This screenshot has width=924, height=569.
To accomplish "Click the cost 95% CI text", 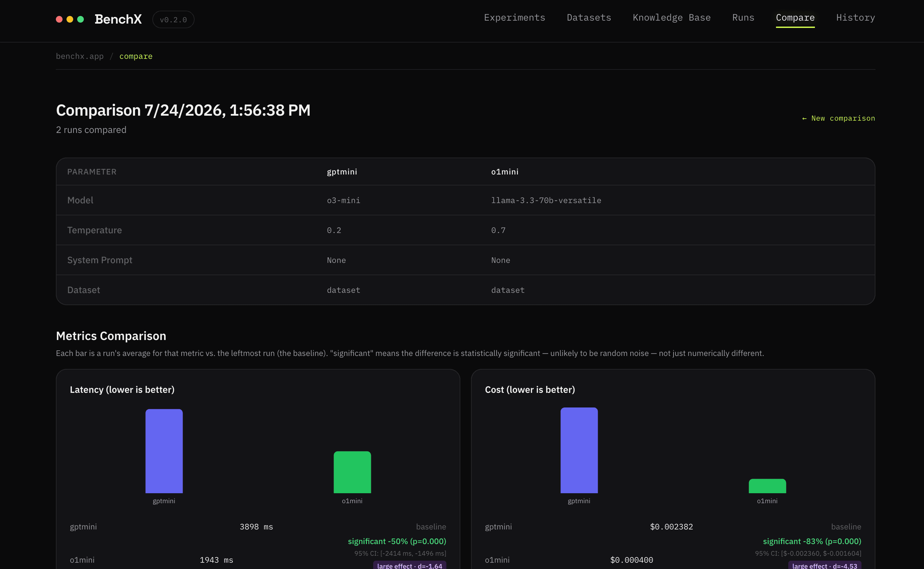I will (x=808, y=553).
